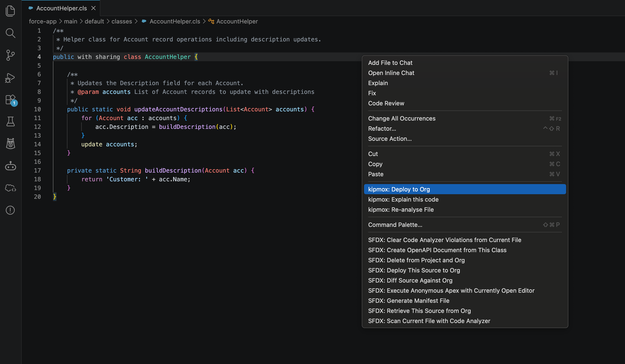Select Code Review menu entry

tap(465, 103)
